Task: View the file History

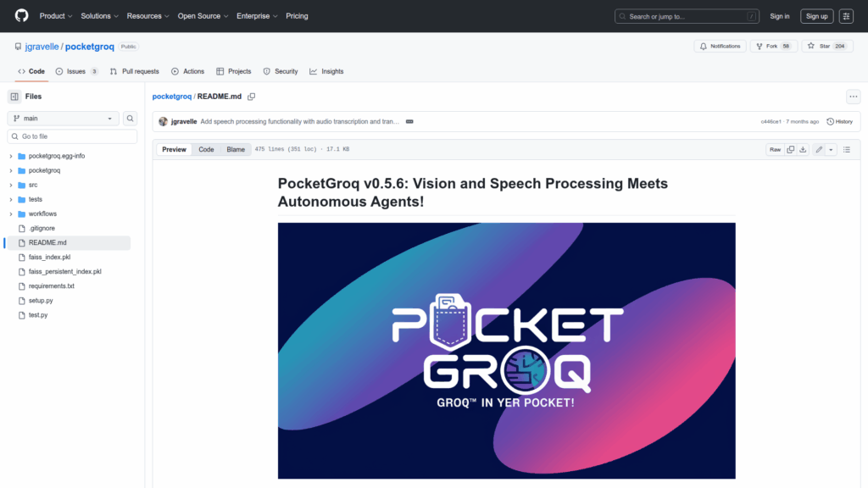Action: 840,122
